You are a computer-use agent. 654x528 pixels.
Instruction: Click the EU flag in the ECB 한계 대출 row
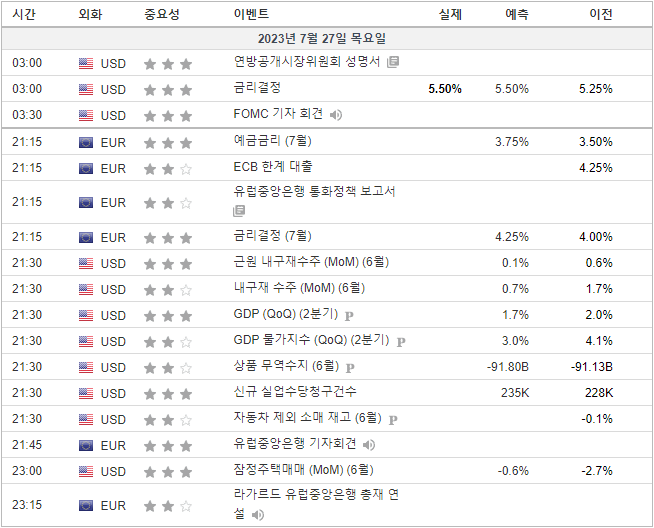coord(86,169)
